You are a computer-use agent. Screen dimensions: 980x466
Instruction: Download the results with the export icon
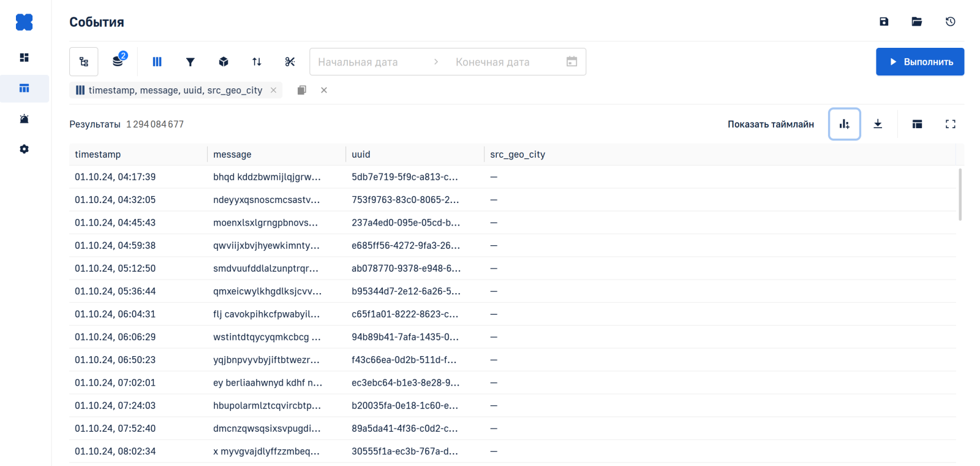click(x=878, y=124)
